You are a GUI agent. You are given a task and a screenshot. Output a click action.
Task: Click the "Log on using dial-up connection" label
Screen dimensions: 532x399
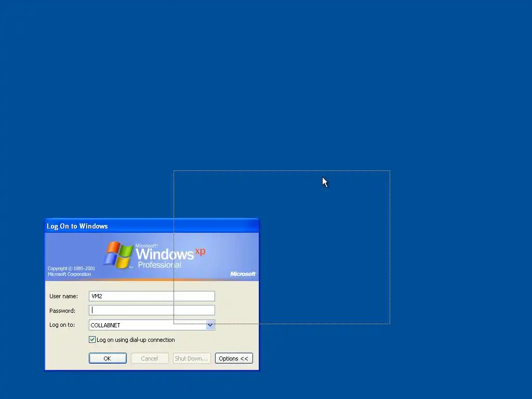click(x=136, y=340)
